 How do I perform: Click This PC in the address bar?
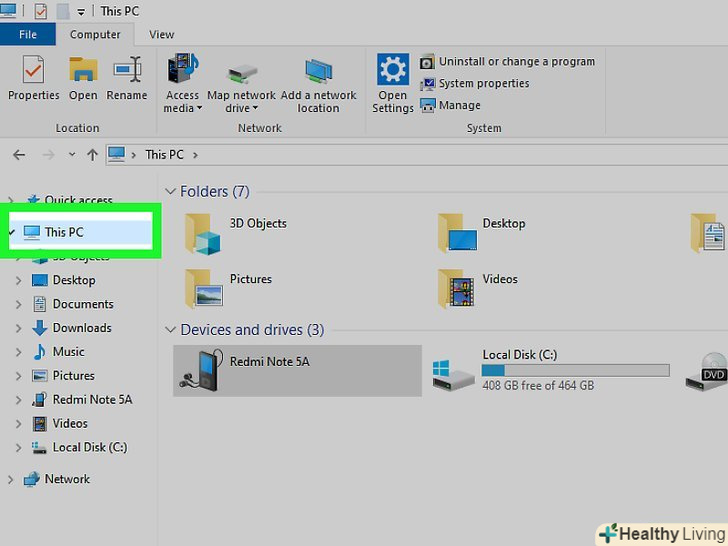click(164, 155)
